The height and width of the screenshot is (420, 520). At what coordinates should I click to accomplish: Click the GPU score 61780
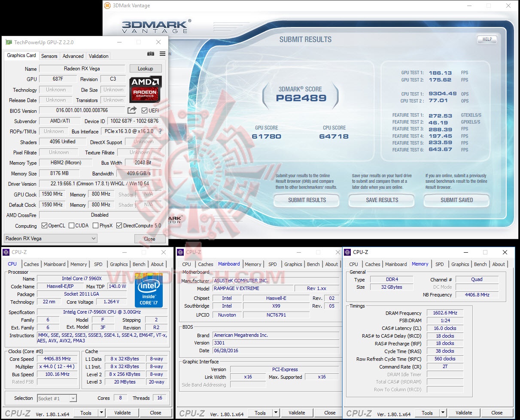coord(267,136)
